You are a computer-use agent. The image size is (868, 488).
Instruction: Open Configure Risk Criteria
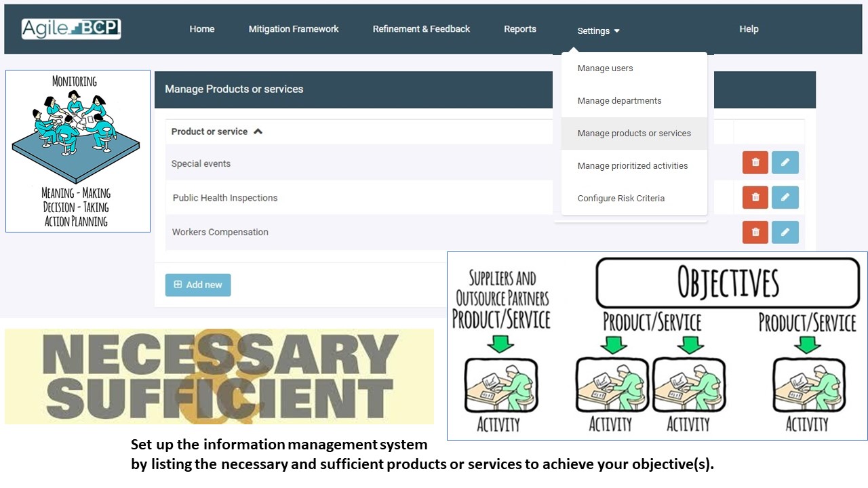click(620, 198)
